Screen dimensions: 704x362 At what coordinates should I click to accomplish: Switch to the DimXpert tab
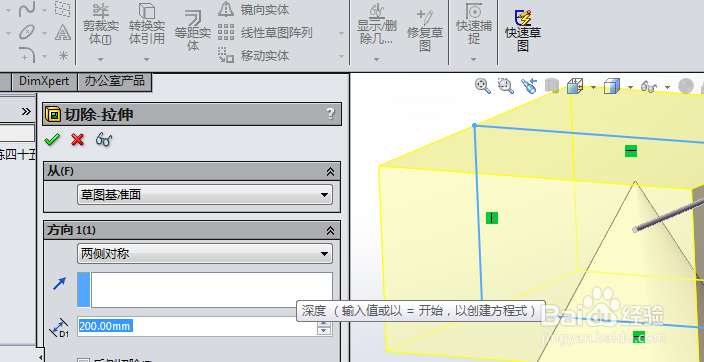point(44,81)
